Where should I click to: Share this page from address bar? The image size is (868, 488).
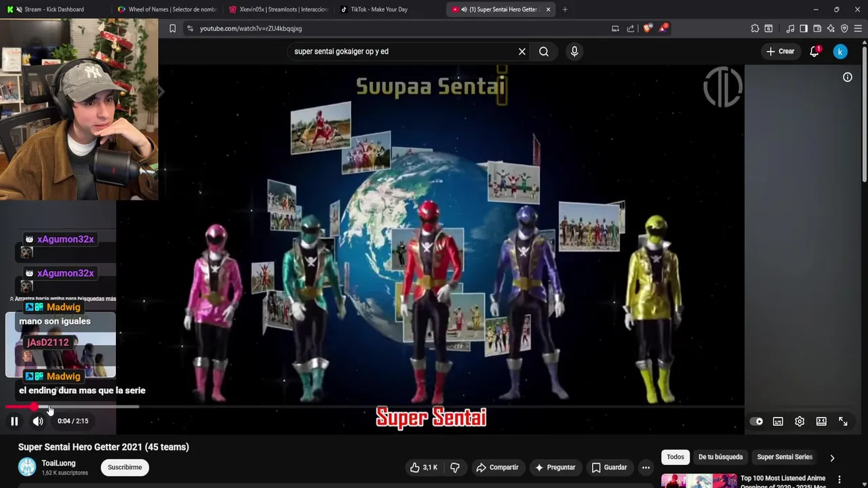point(631,28)
